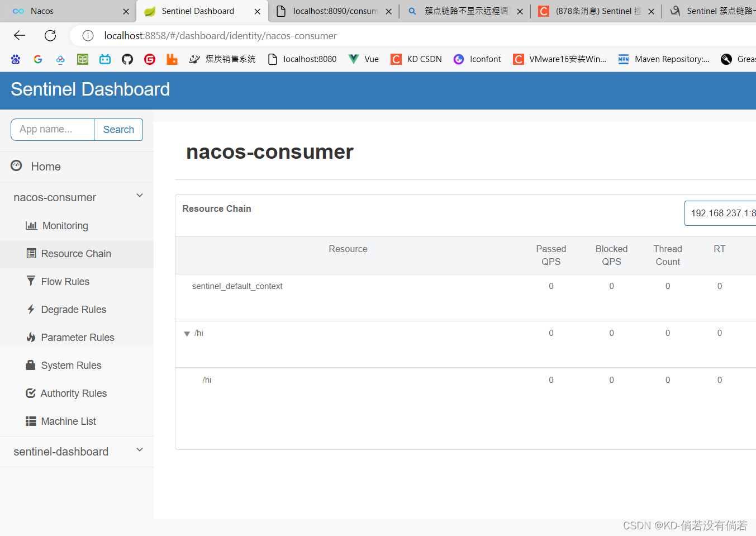Viewport: 756px width, 536px height.
Task: Click the Flow Rules filter icon
Action: (x=31, y=281)
